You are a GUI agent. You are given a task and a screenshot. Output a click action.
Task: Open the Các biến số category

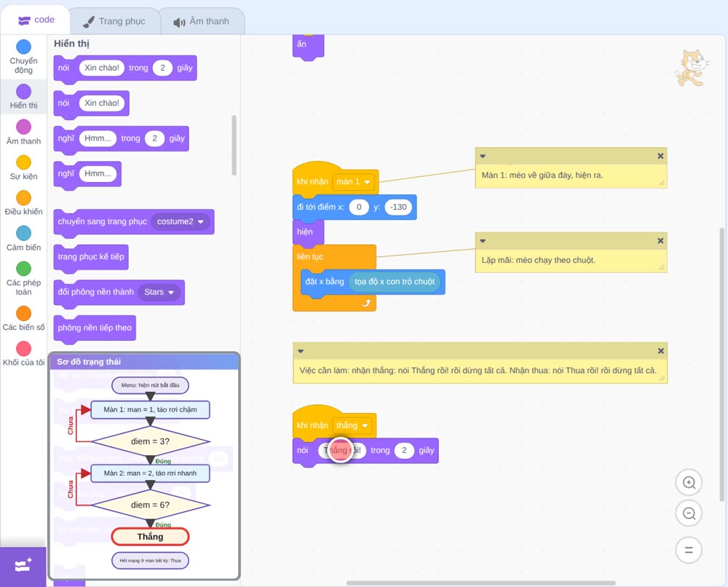(x=24, y=318)
